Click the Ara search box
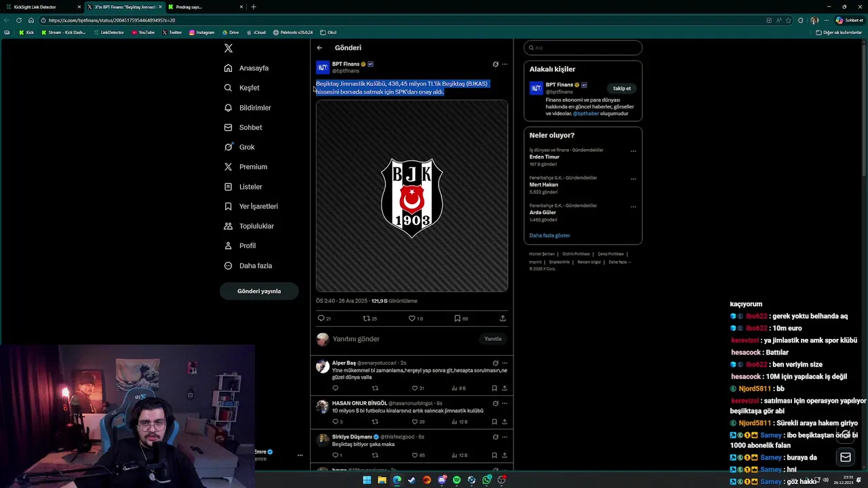 point(583,47)
